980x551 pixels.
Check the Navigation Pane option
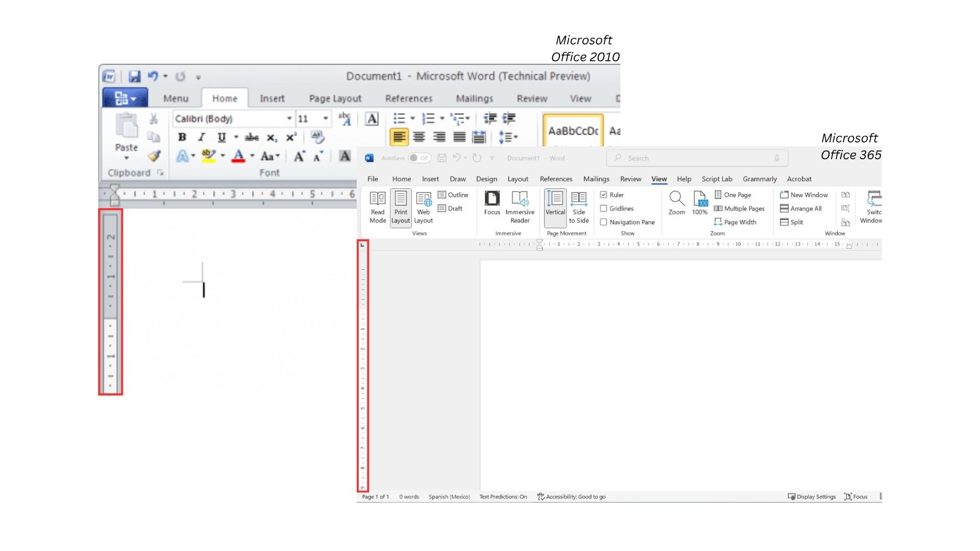coord(603,222)
